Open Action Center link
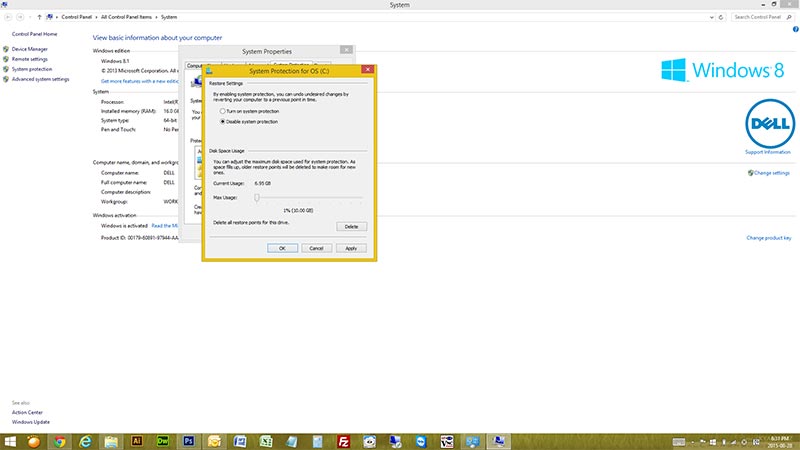 27,412
